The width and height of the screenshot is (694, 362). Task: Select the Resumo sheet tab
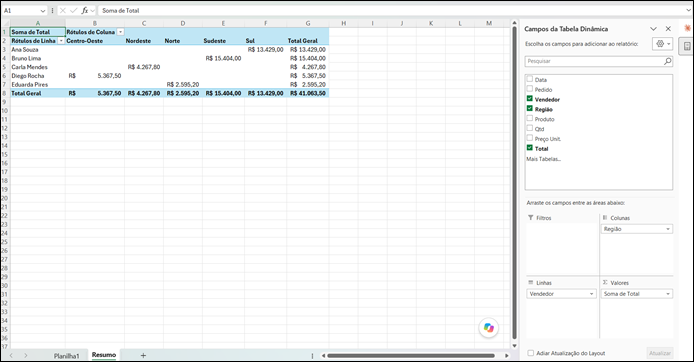104,355
